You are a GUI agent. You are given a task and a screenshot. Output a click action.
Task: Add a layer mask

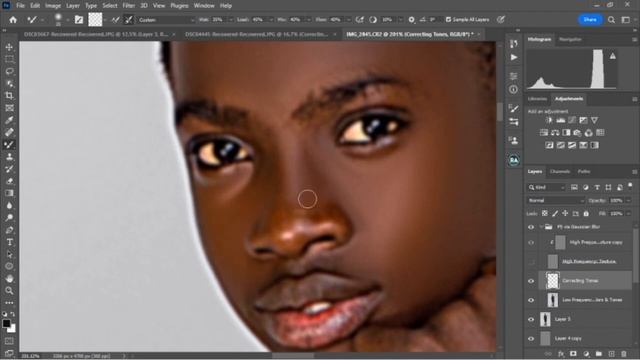point(573,354)
